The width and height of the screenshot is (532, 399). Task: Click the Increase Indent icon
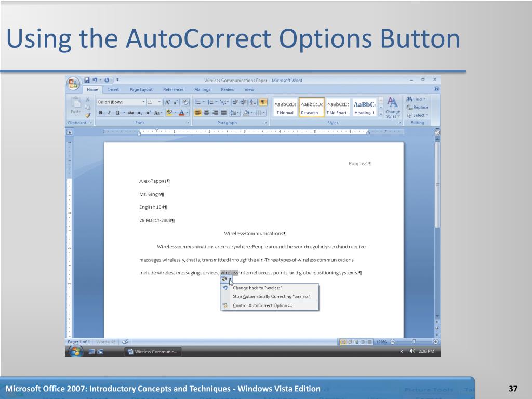pos(244,102)
